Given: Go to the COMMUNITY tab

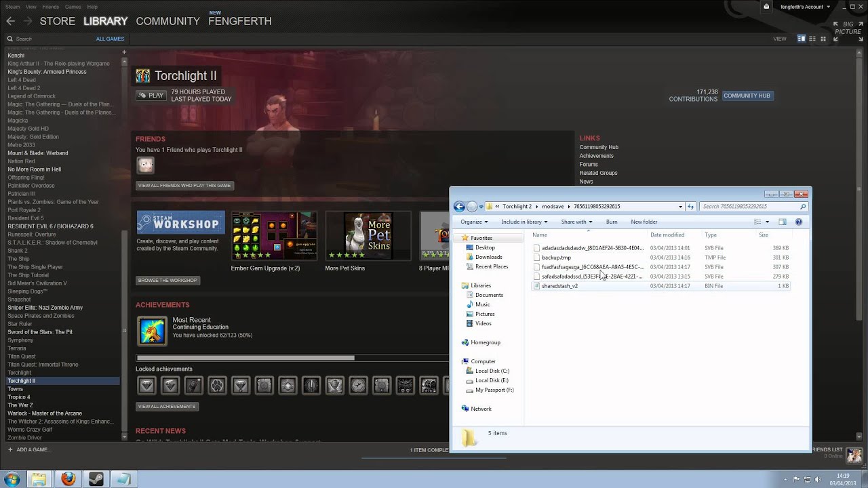Looking at the screenshot, I should [167, 21].
